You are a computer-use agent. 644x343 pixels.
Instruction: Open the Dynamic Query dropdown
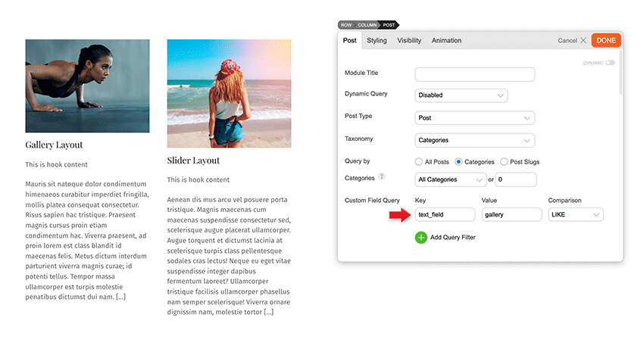(461, 95)
